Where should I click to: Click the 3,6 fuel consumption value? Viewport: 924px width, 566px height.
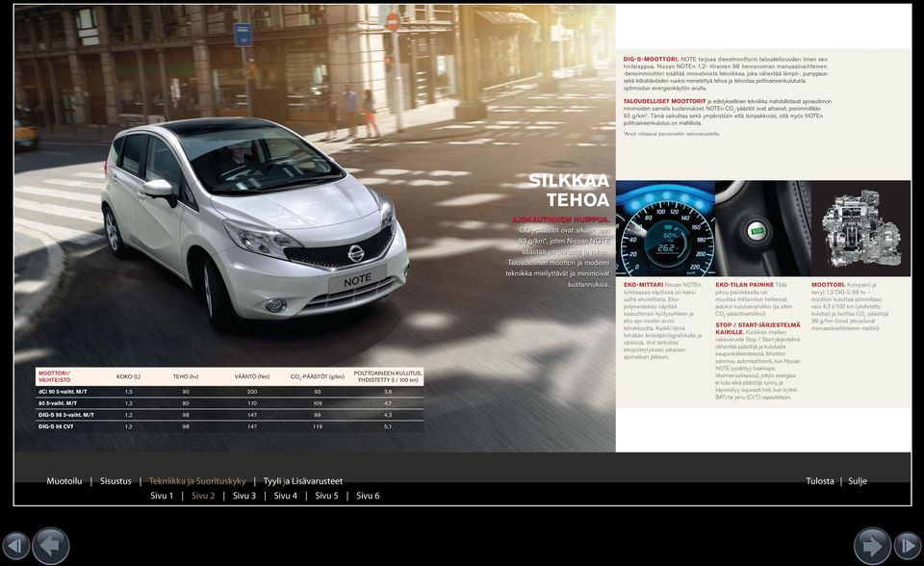[388, 392]
